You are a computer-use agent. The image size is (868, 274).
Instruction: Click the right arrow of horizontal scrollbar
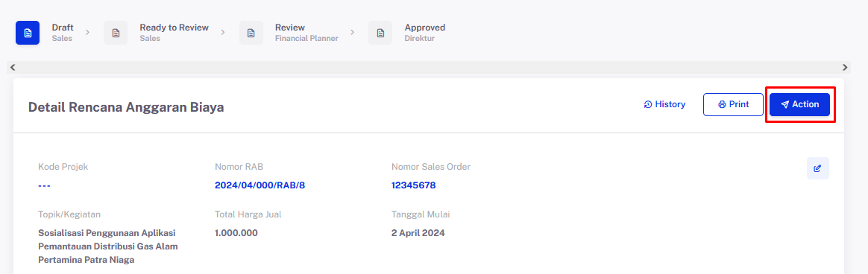pos(845,67)
